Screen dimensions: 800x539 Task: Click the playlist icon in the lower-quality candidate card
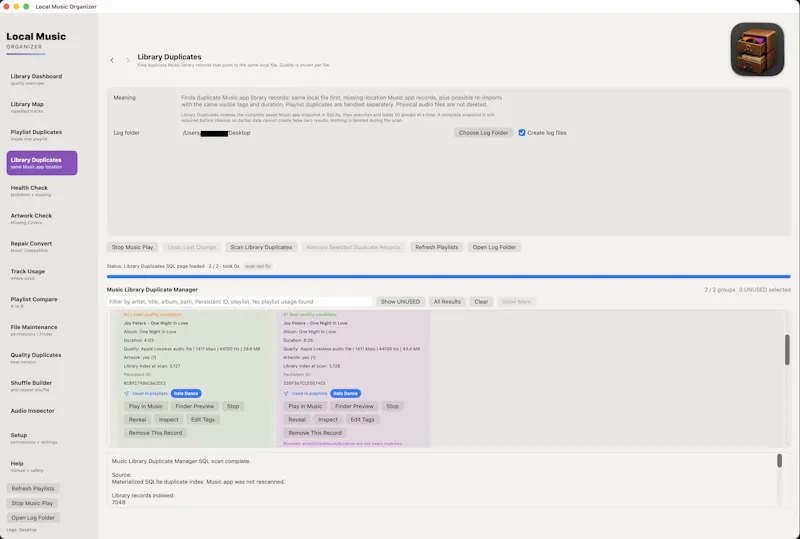(127, 394)
